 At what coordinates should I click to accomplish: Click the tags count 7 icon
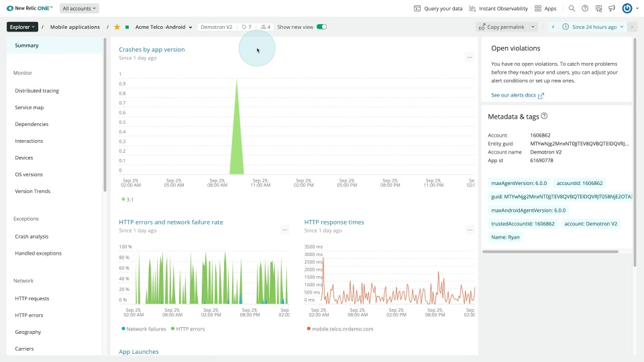[246, 27]
